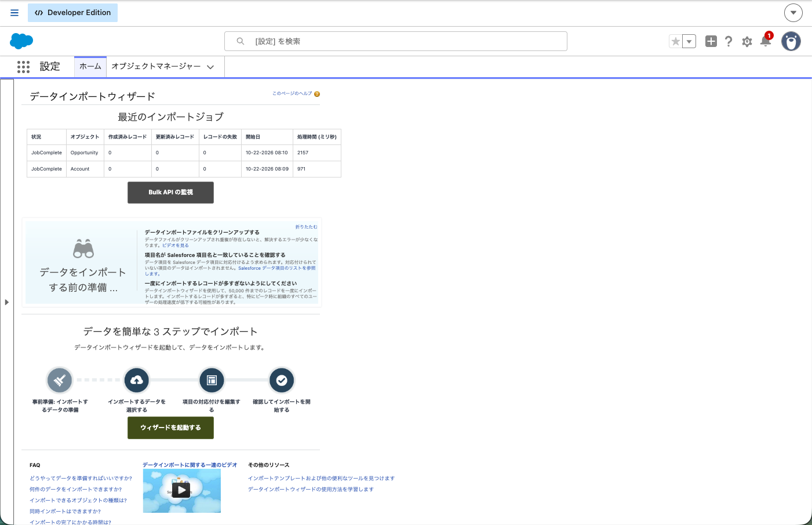Open FAQ 何件のデータをインポートできますか link
This screenshot has width=812, height=525.
(76, 490)
